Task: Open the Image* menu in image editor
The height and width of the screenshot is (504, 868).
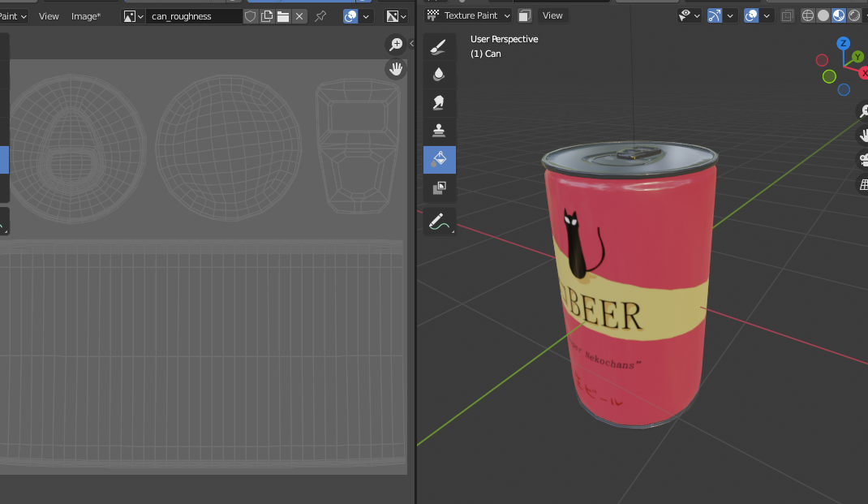Action: 86,16
